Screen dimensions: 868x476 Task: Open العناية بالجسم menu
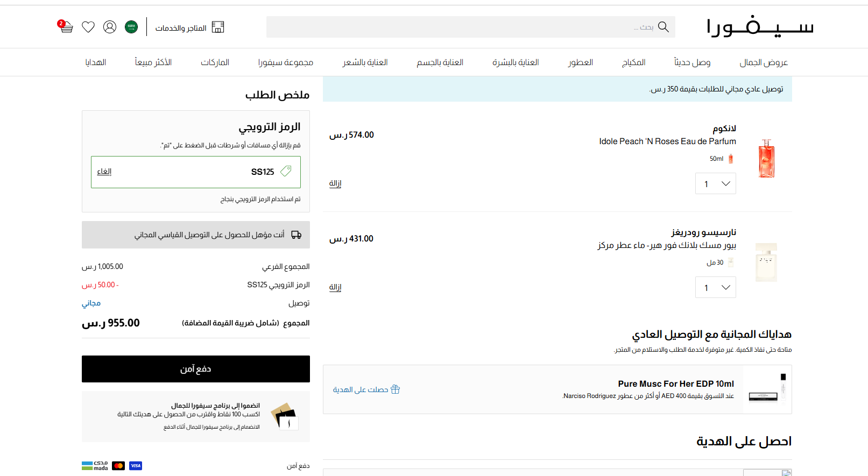pos(440,62)
